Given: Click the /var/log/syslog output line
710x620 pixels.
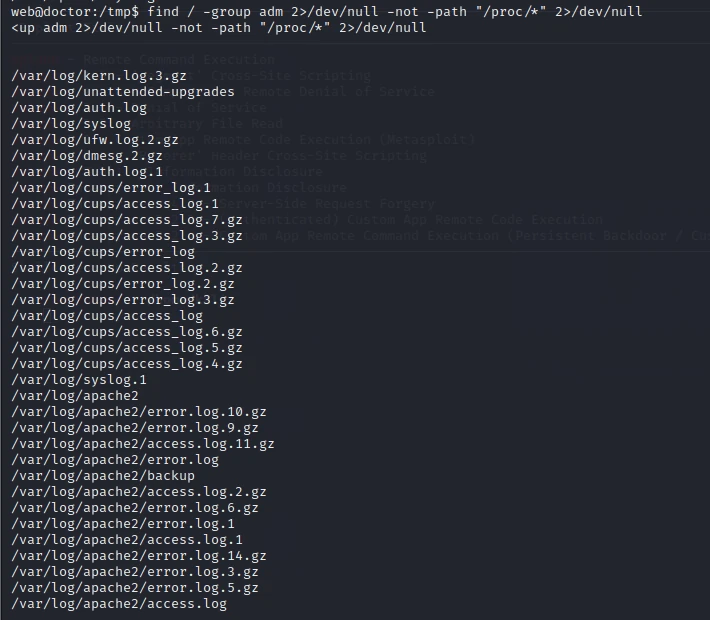Looking at the screenshot, I should pos(71,124).
